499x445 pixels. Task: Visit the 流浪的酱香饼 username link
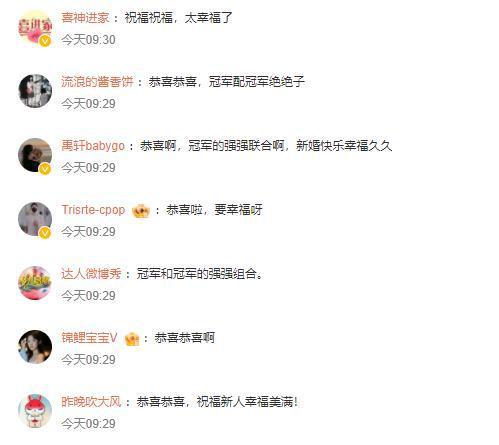(97, 82)
